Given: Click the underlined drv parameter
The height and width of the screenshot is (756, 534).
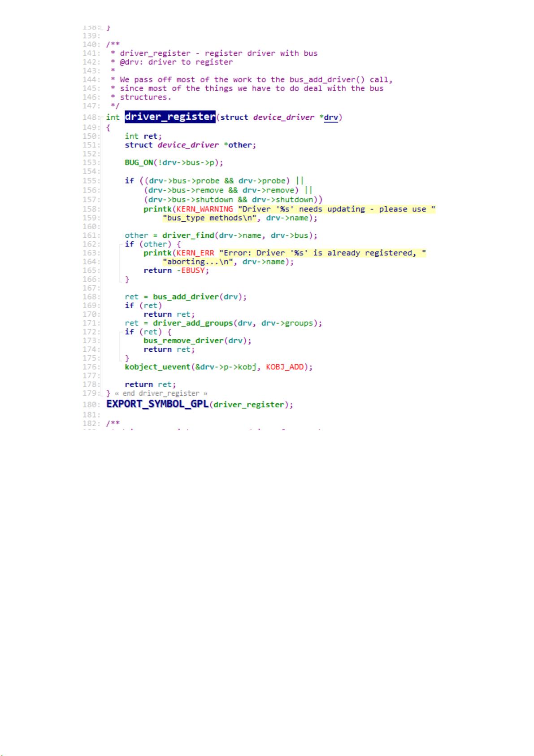Looking at the screenshot, I should pos(331,118).
